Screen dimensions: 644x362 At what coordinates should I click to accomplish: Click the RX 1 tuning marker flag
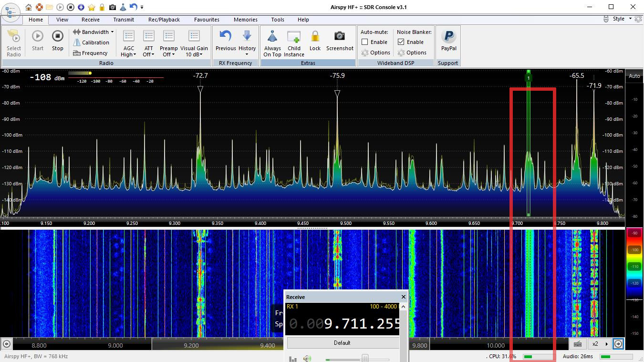click(528, 77)
